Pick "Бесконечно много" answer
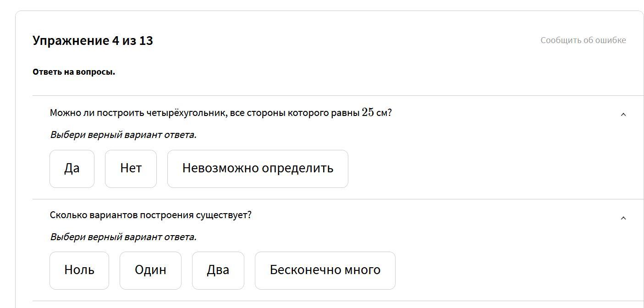The image size is (644, 308). 325,270
